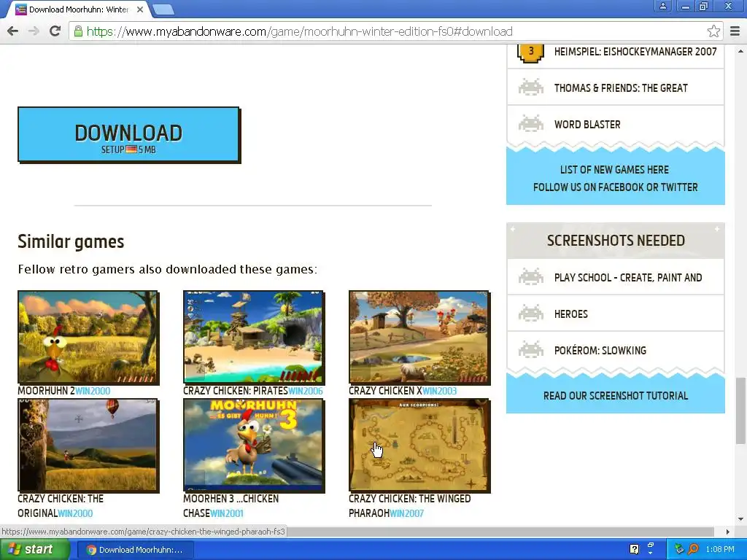
Task: Reload the page with the refresh icon
Action: coord(55,31)
